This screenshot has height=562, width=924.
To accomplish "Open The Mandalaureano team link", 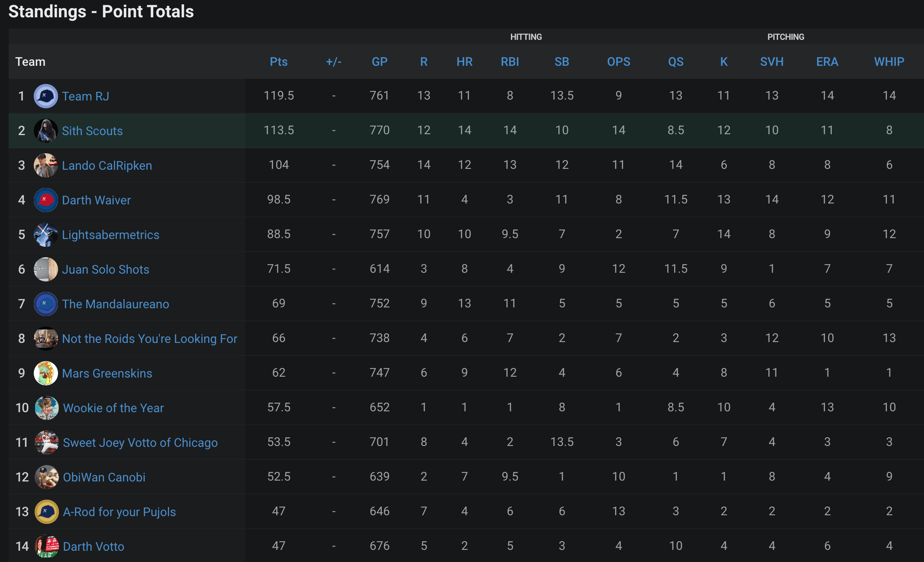I will (x=116, y=304).
